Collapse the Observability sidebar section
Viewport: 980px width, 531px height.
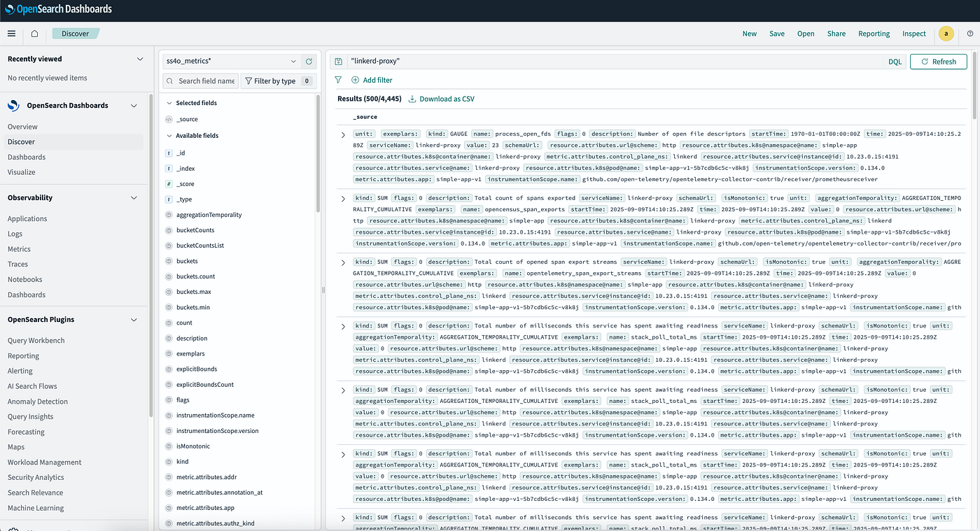tap(134, 198)
